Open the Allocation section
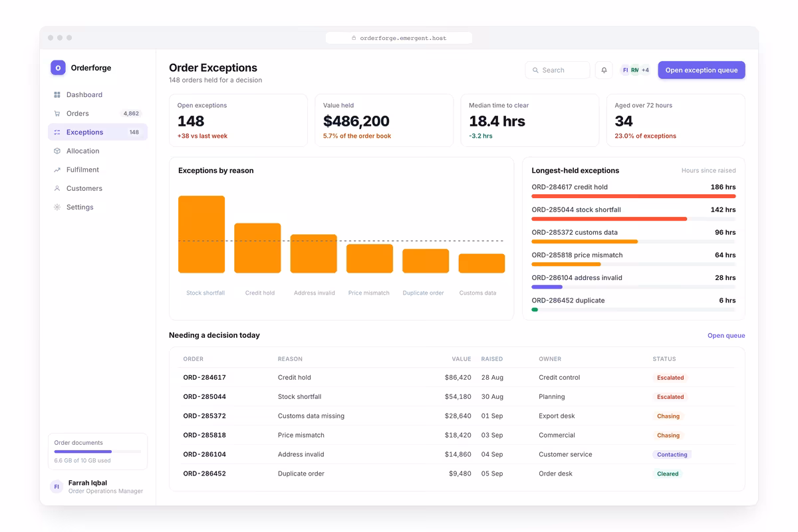798x532 pixels. click(98, 151)
